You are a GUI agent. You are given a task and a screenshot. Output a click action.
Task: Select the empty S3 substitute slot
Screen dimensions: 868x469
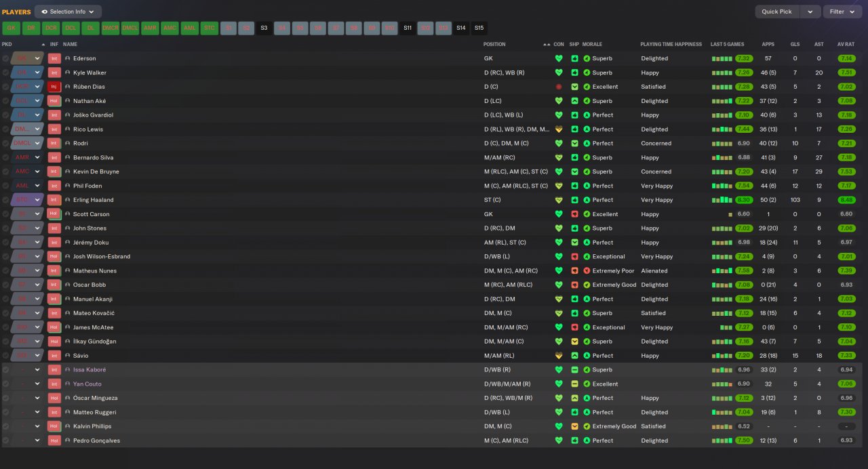[264, 28]
